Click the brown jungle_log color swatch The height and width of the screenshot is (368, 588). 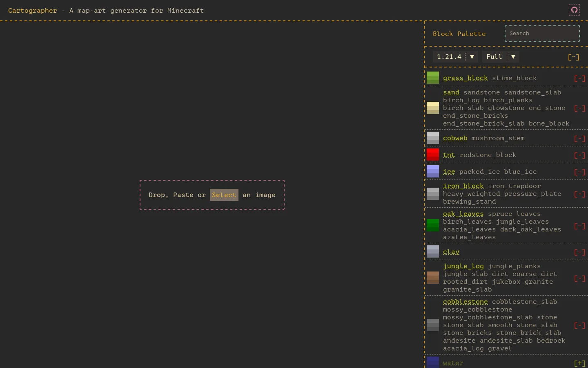(x=433, y=278)
